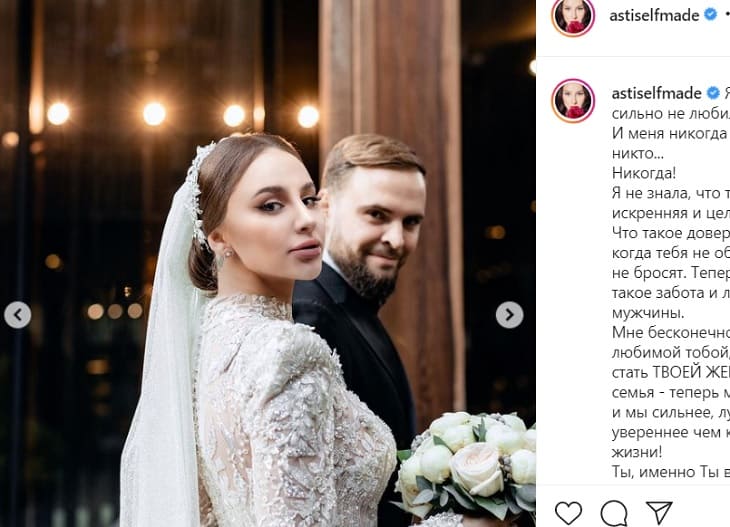Click the verified badge in the post header
Image resolution: width=730 pixels, height=527 pixels.
(x=710, y=15)
